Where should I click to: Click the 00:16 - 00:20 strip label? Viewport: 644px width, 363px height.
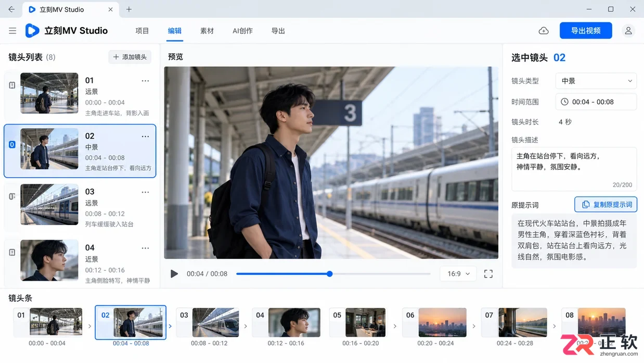click(x=360, y=343)
